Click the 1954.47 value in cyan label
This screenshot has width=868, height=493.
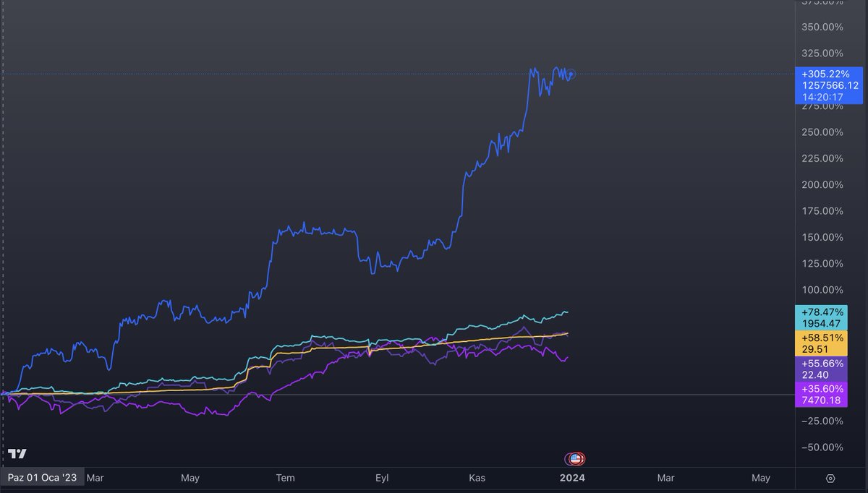coord(822,324)
